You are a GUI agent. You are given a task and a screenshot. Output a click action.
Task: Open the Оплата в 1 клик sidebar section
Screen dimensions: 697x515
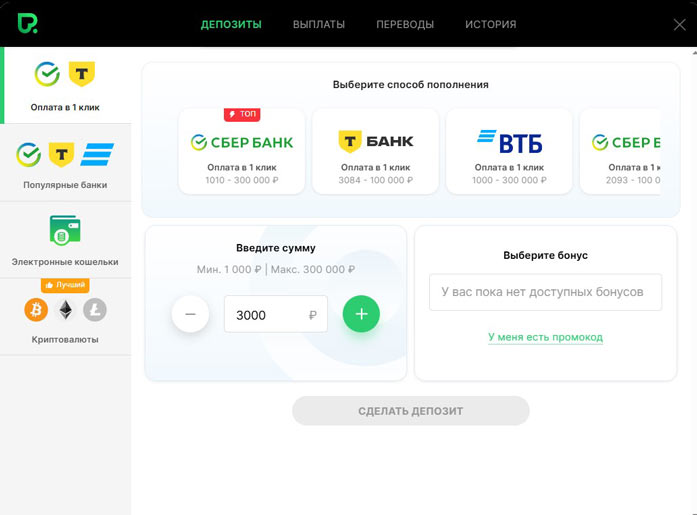pos(65,85)
